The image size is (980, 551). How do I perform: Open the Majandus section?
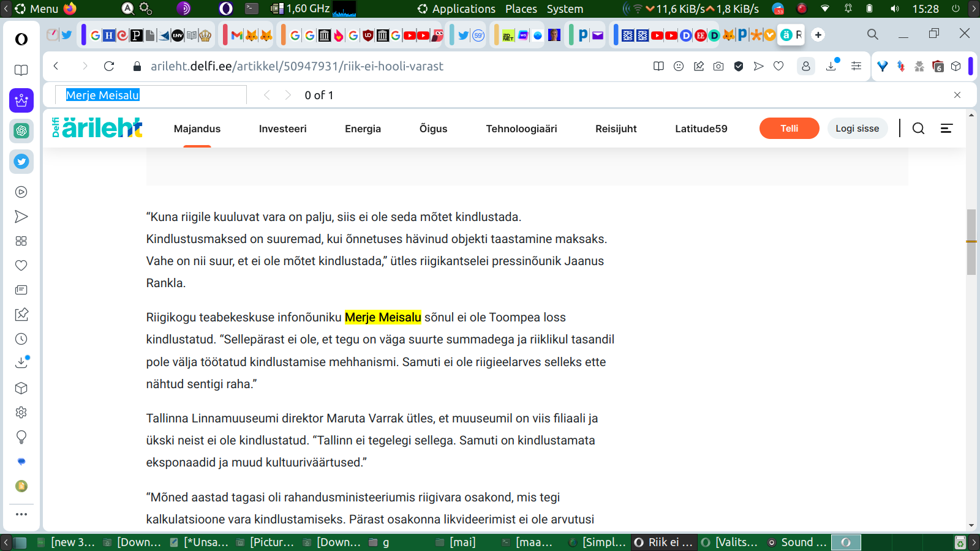[x=197, y=129]
